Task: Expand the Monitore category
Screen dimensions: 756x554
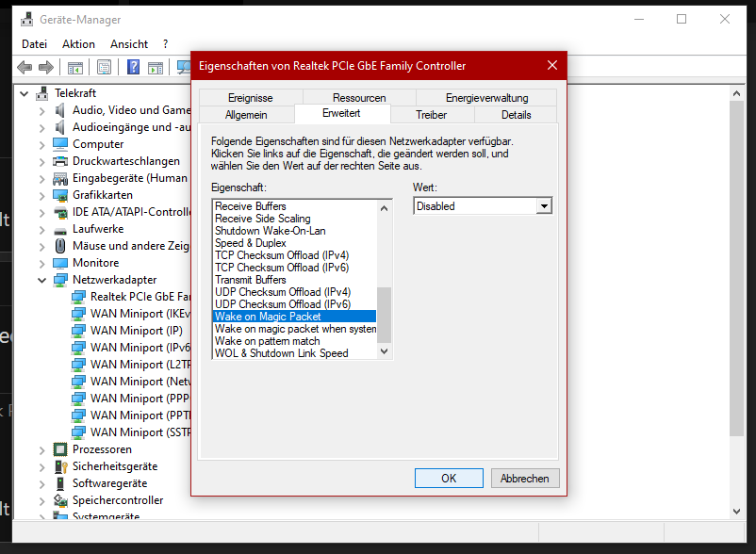Action: tap(41, 264)
